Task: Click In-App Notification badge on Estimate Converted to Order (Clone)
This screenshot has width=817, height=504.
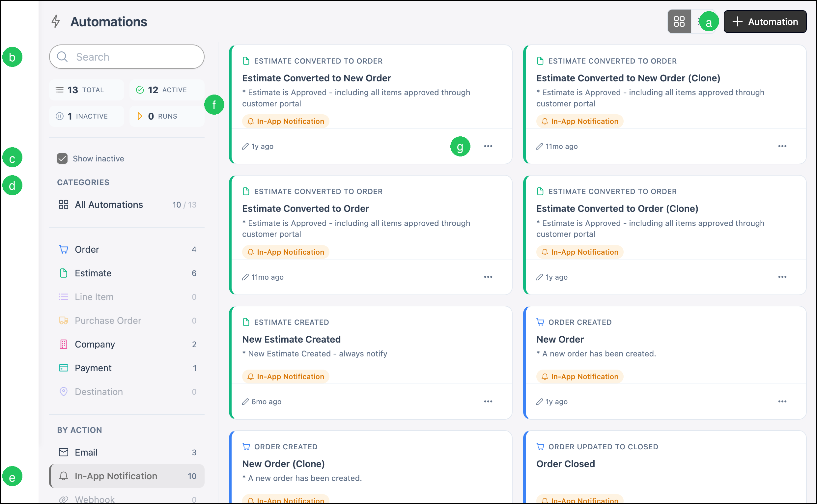Action: tap(580, 252)
